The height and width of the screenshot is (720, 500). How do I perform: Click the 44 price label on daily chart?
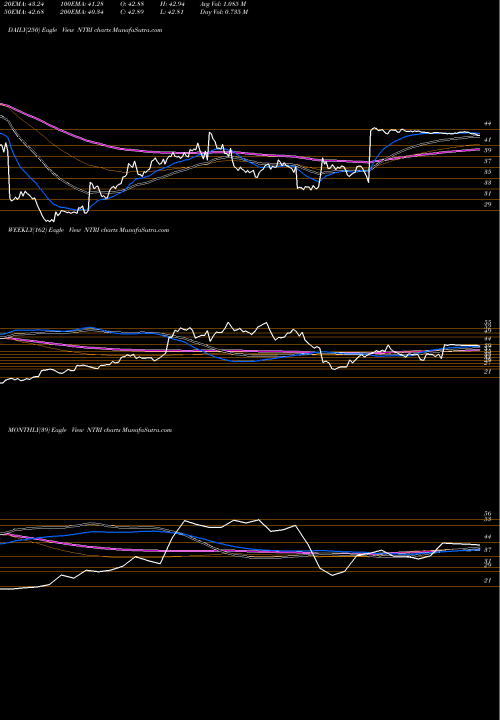pos(488,124)
